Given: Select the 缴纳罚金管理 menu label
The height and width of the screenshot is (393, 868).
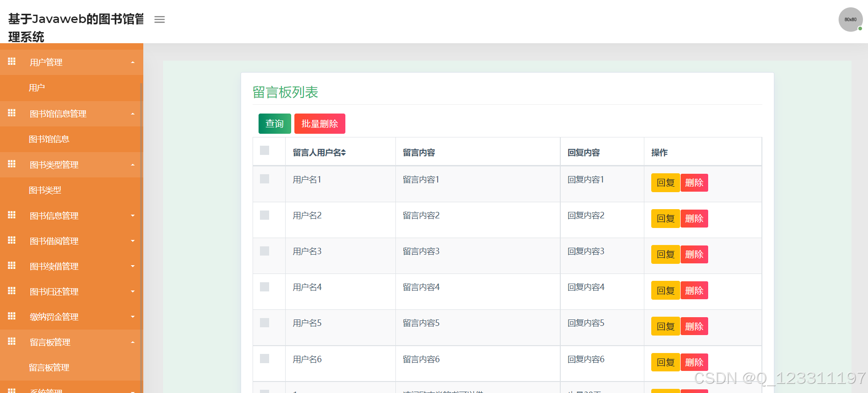Looking at the screenshot, I should pyautogui.click(x=54, y=317).
